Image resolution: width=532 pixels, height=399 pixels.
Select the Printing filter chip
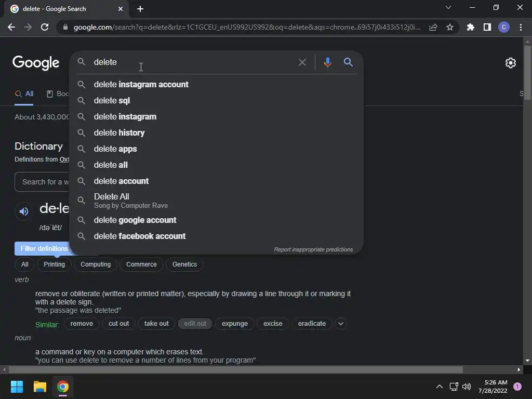[x=54, y=264]
